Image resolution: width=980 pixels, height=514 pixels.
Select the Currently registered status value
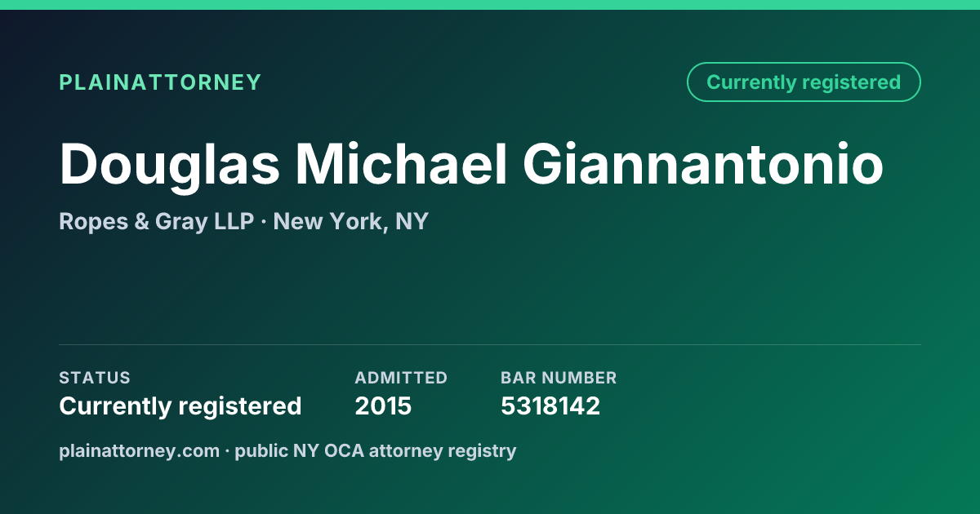[x=180, y=405]
